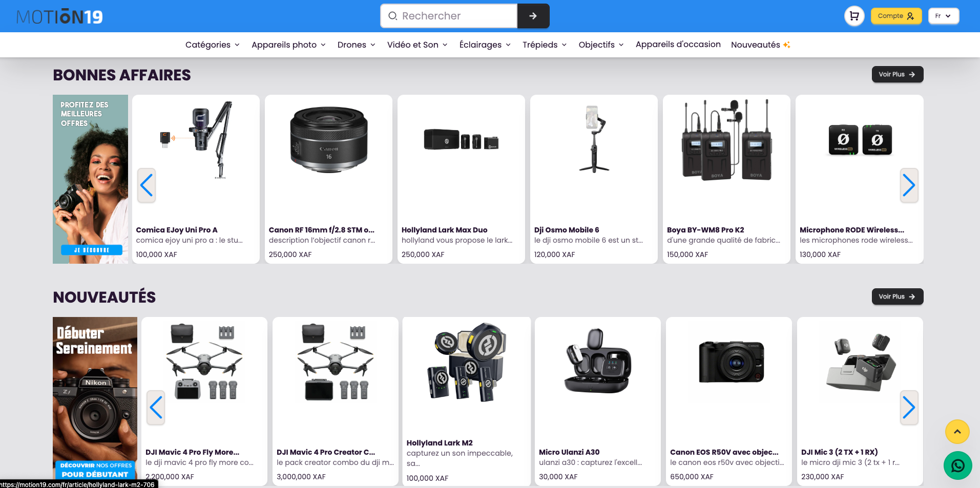980x488 pixels.
Task: Click the search submit arrow button
Action: (x=533, y=16)
